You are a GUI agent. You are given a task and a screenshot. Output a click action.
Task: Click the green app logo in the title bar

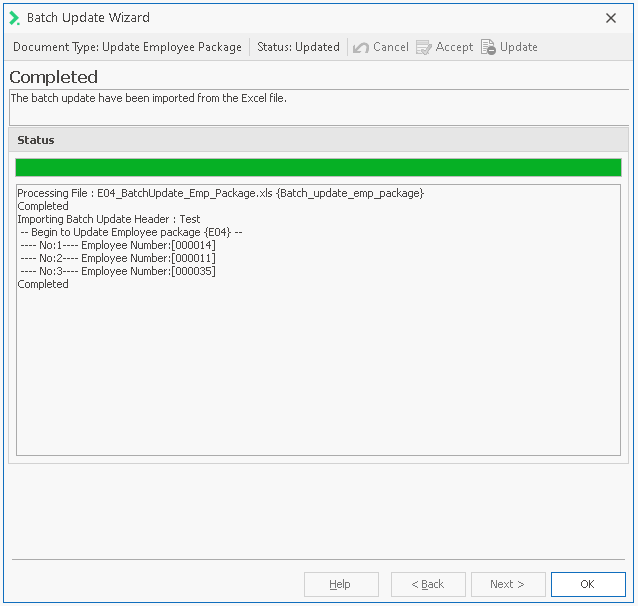tap(14, 17)
